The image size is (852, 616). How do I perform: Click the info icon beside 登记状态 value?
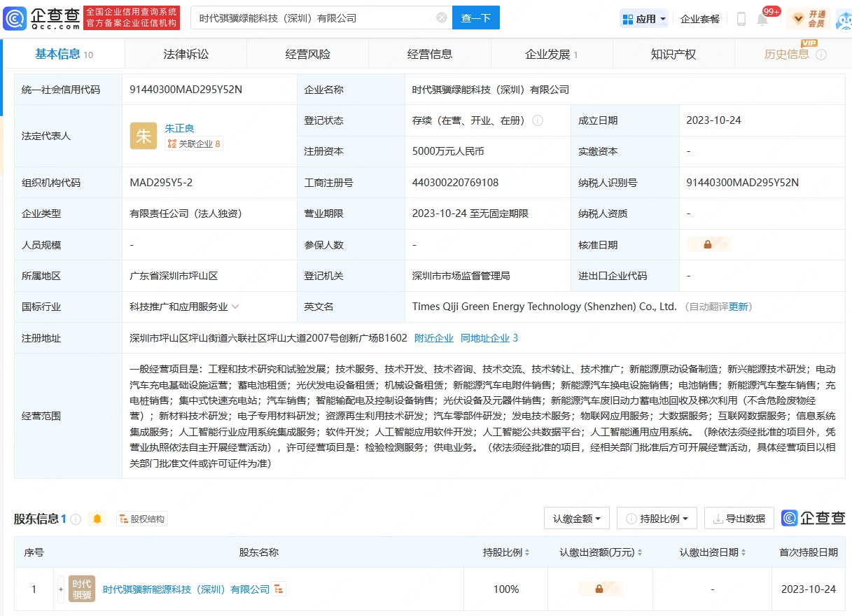coord(538,120)
